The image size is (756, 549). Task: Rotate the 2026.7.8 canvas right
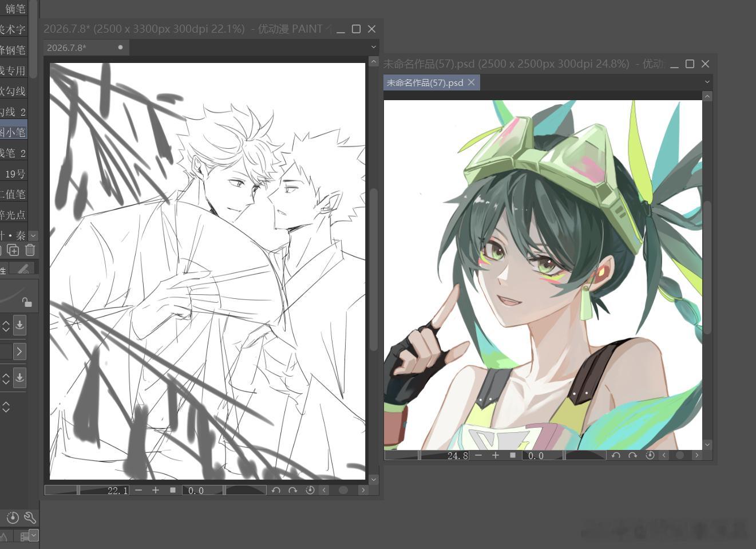[x=292, y=490]
